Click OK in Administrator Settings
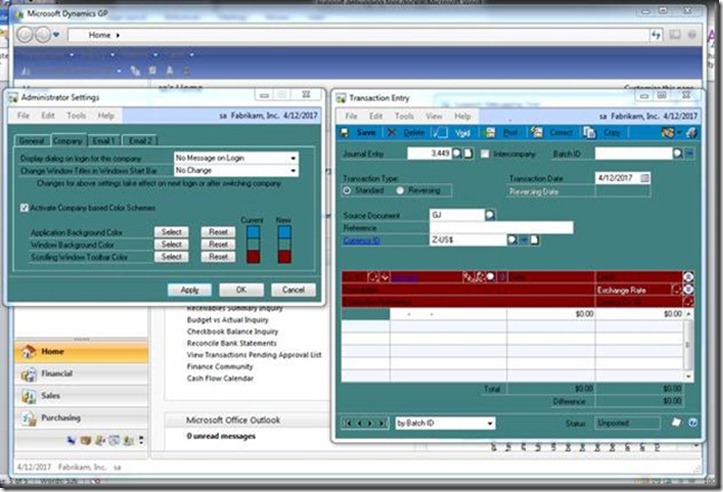 click(241, 290)
